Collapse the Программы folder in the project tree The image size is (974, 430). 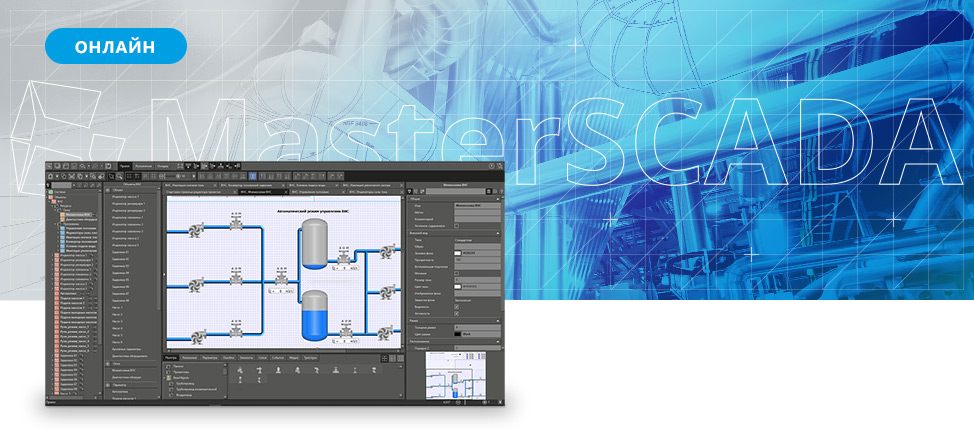pos(55,224)
